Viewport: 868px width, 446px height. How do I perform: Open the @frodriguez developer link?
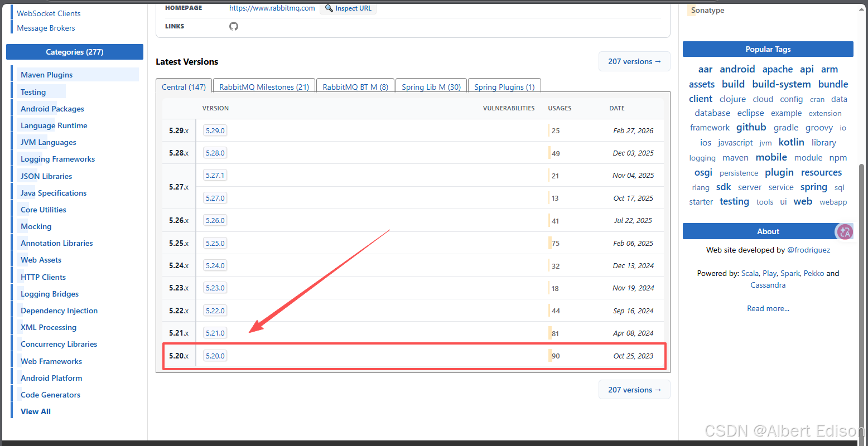coord(808,250)
